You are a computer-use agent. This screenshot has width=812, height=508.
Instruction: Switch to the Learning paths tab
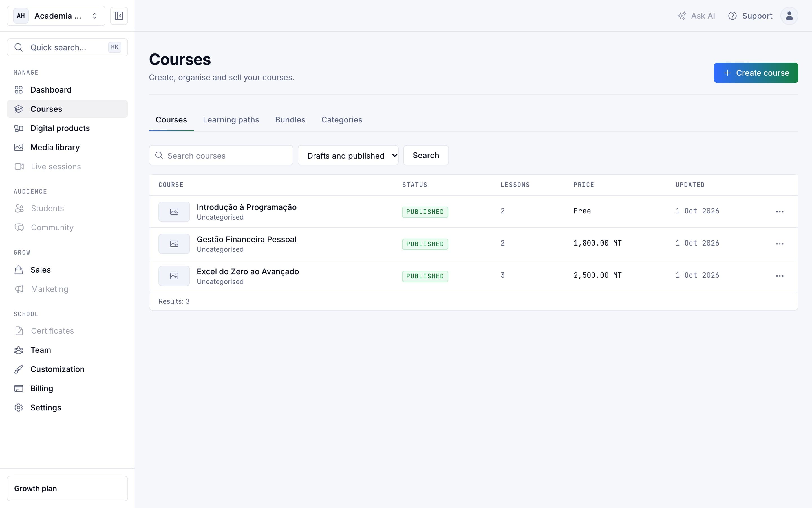tap(231, 120)
